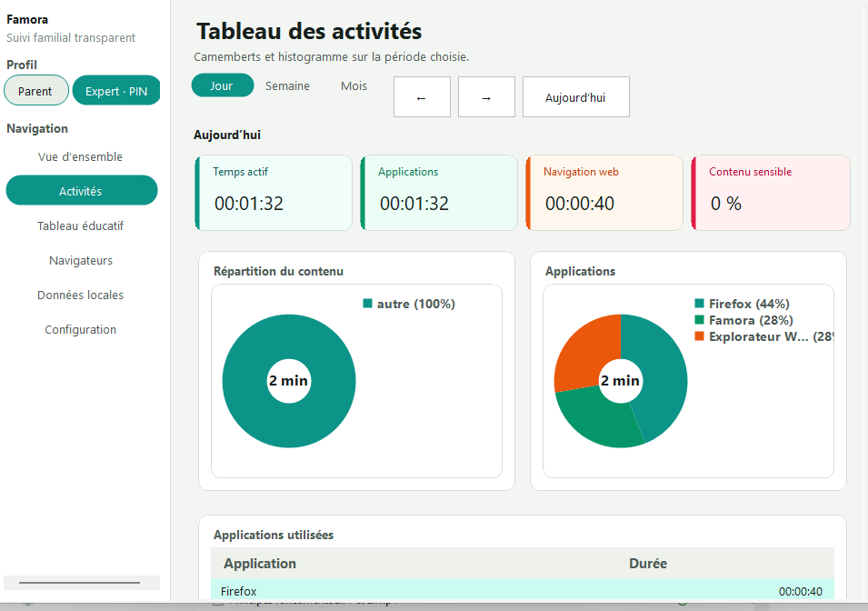Click the Firefox (44%) legend swatch
Viewport: 868px width, 611px height.
pos(699,303)
